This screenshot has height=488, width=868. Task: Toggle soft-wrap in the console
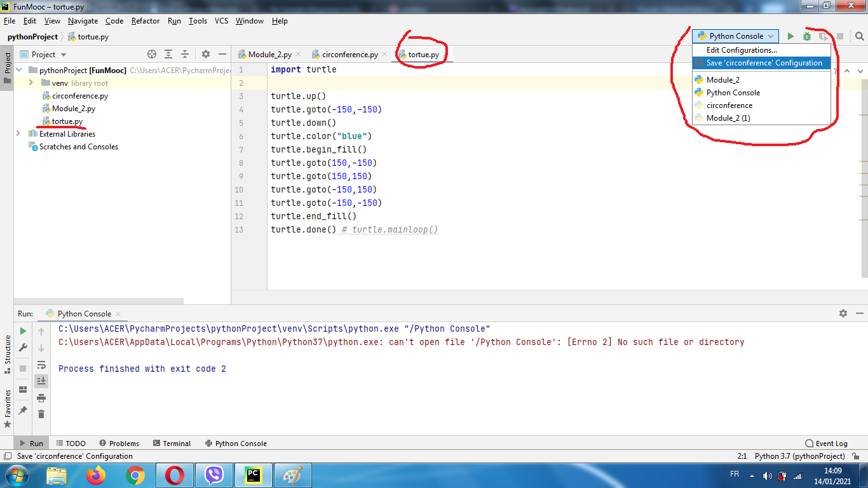click(x=41, y=365)
